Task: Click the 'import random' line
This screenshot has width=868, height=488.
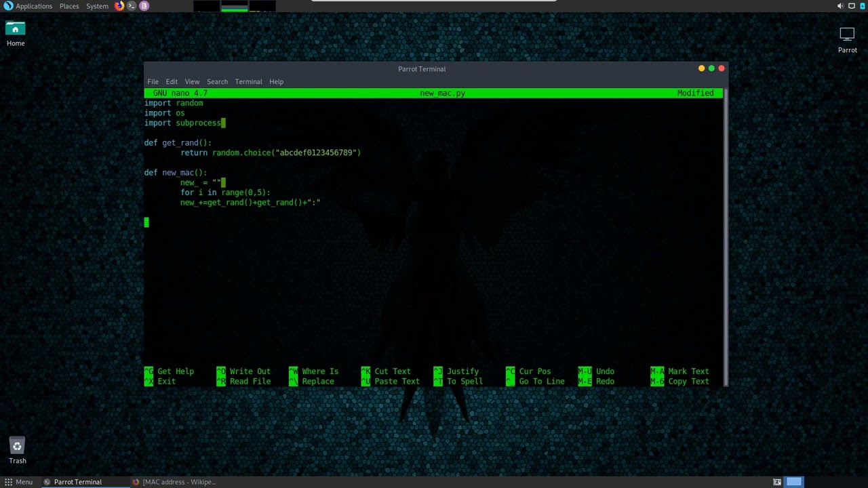Action: point(174,103)
